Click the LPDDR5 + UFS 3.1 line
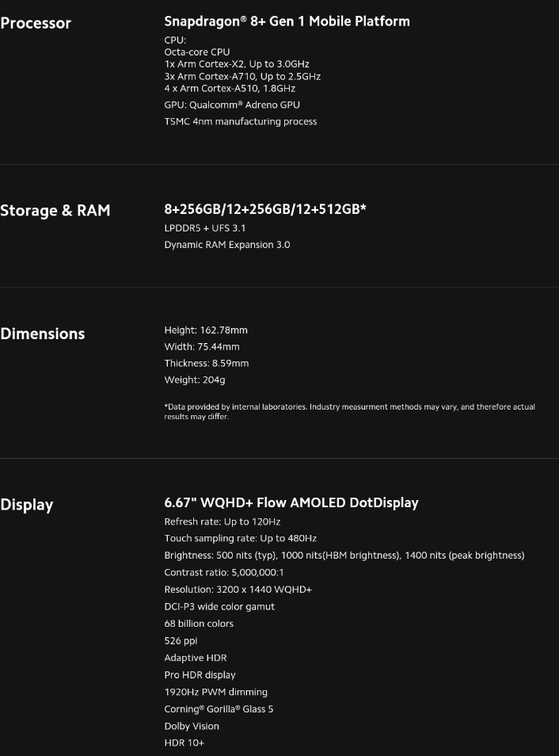The height and width of the screenshot is (756, 559). pyautogui.click(x=205, y=228)
